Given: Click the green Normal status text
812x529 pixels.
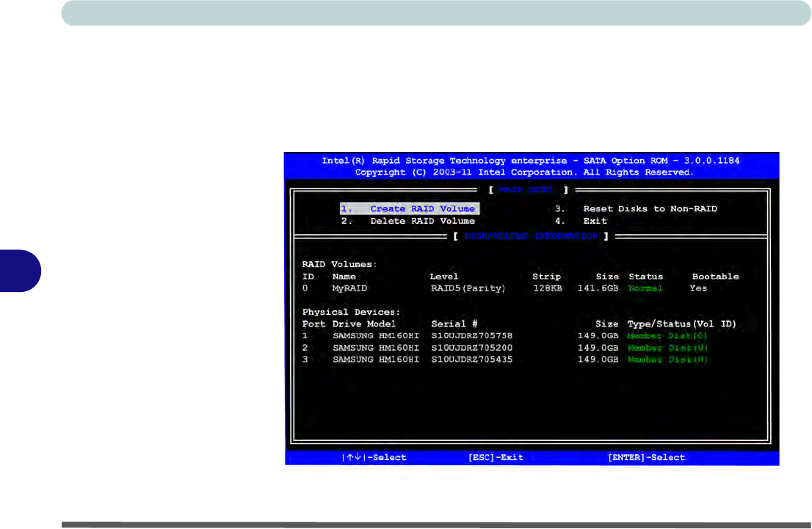Looking at the screenshot, I should [645, 288].
